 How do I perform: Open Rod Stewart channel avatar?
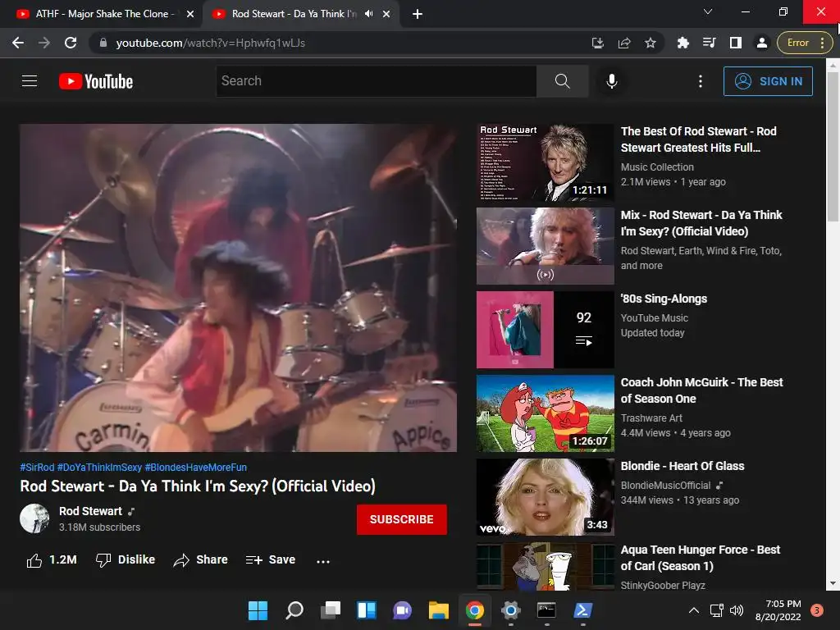pyautogui.click(x=34, y=518)
